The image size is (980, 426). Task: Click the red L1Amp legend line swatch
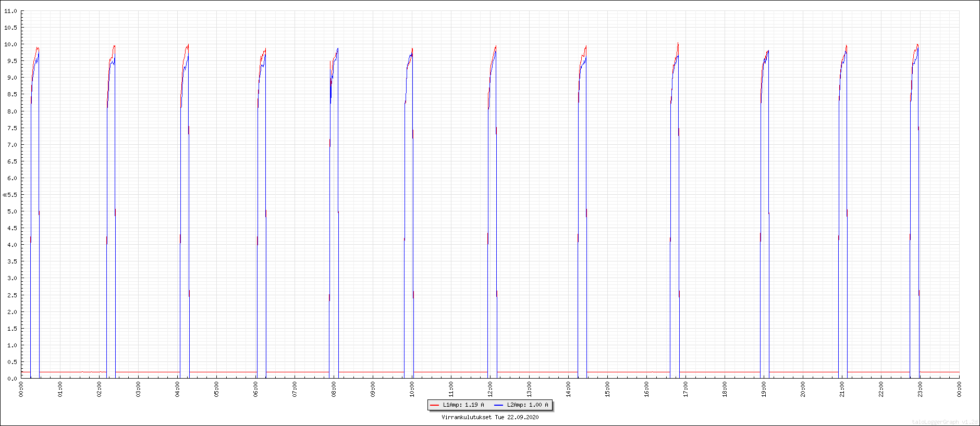[434, 405]
